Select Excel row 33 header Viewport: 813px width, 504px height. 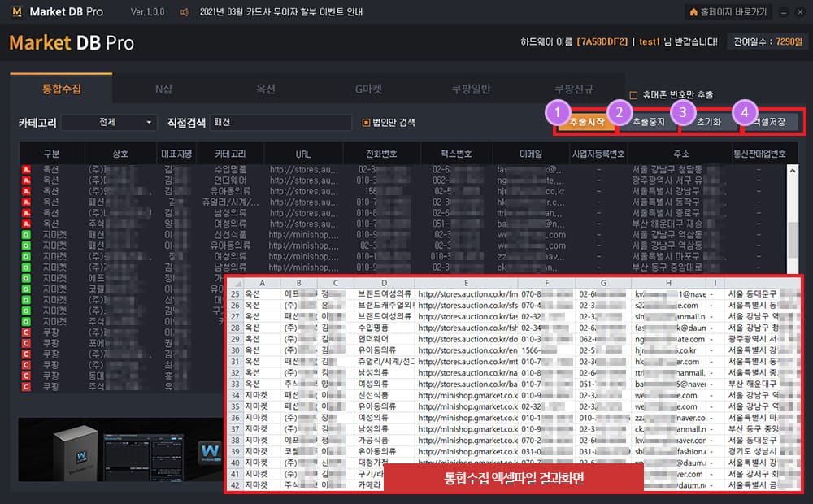236,385
